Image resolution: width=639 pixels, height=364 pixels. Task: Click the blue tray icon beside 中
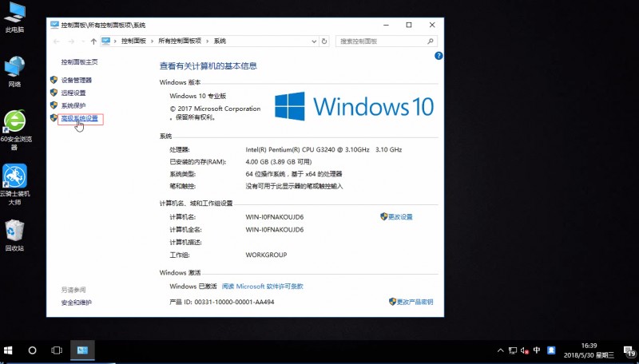point(551,350)
